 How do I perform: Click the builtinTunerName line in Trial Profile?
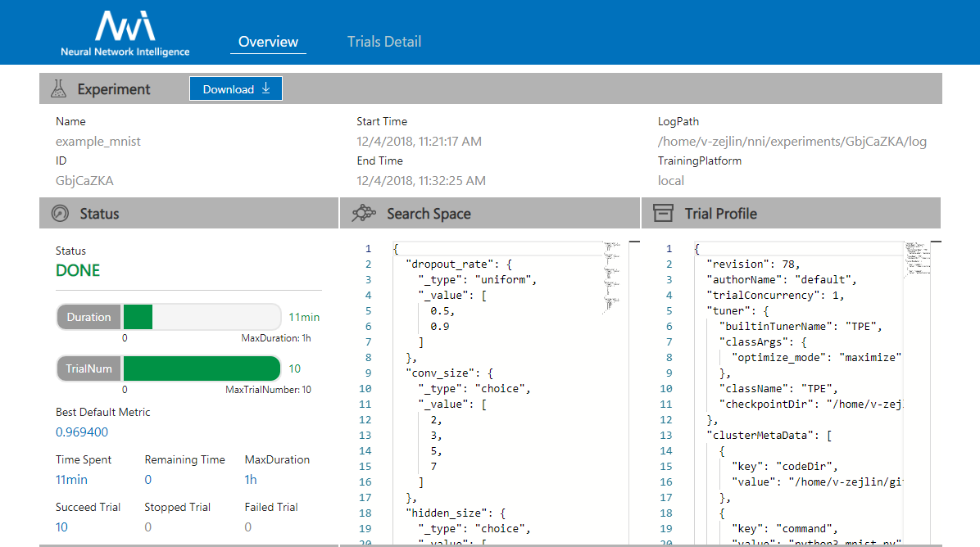pyautogui.click(x=798, y=326)
